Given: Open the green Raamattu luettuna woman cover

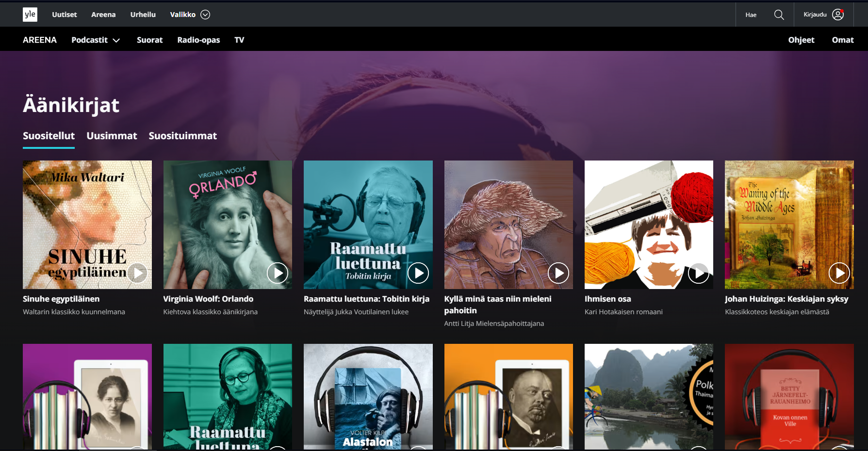Looking at the screenshot, I should click(228, 397).
